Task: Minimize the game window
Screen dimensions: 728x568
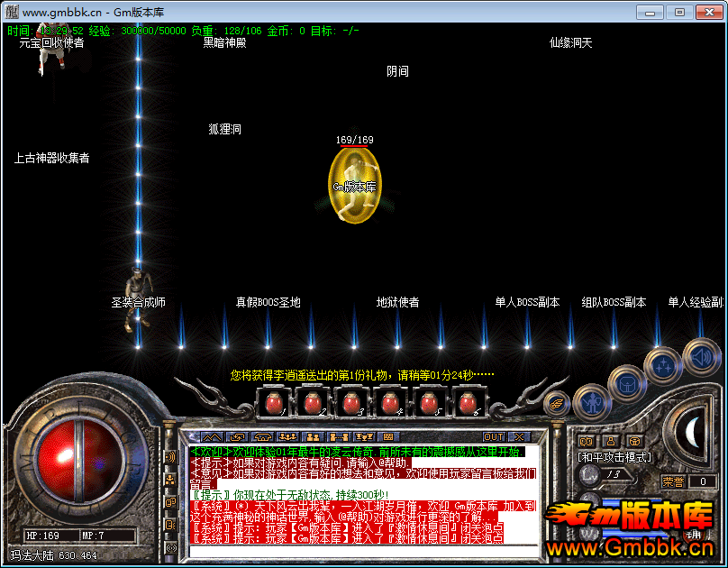Action: 650,13
